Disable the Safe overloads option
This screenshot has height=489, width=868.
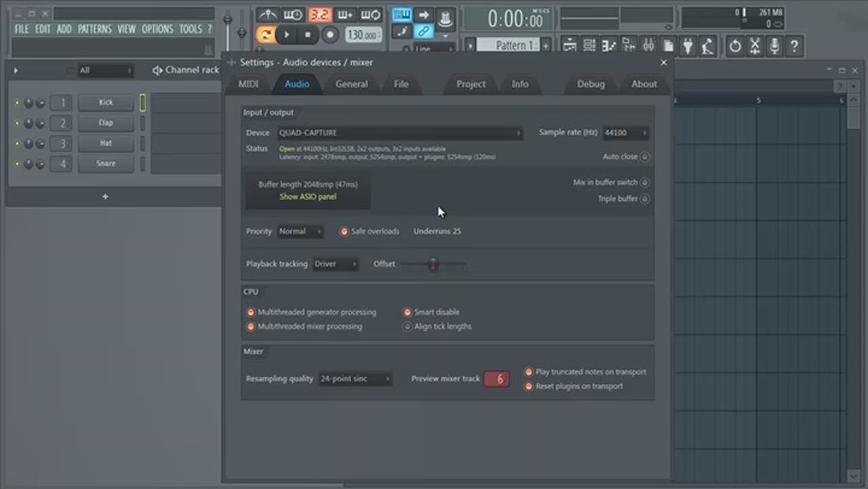point(344,231)
